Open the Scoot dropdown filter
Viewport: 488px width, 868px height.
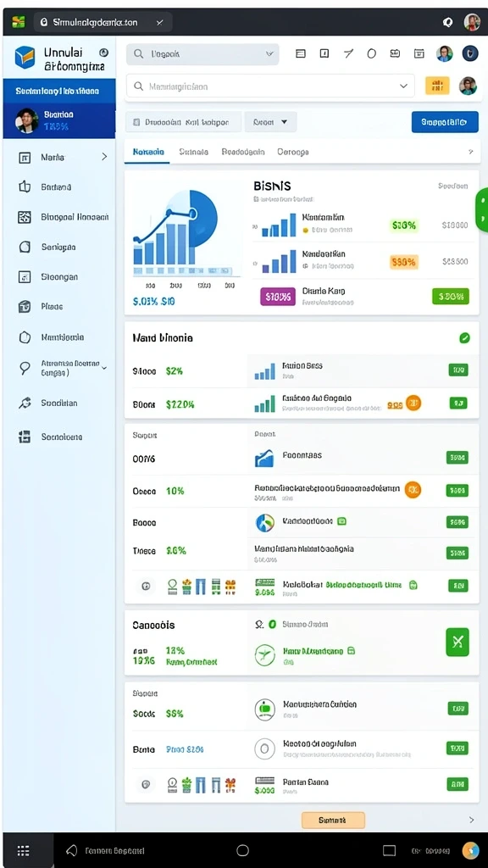coord(270,122)
